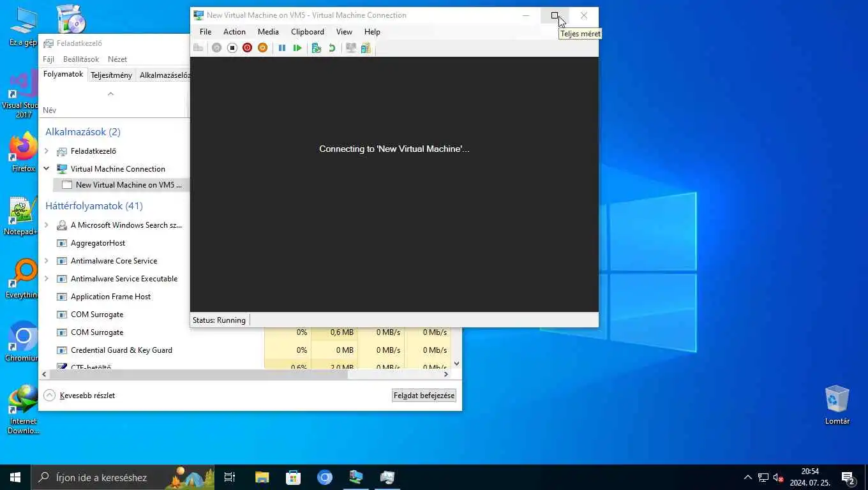This screenshot has width=868, height=490.
Task: Collapse the Virtual Machine Connection process group
Action: point(47,169)
